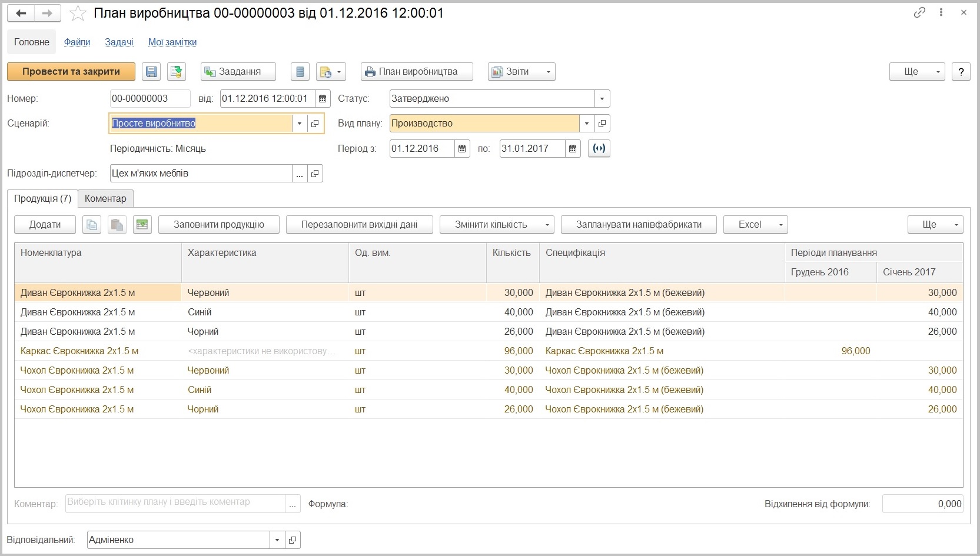Switch to the Головне section
980x556 pixels.
click(x=32, y=42)
